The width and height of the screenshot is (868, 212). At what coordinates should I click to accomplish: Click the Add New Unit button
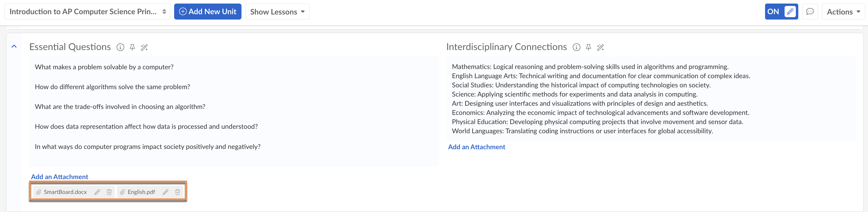(x=208, y=12)
